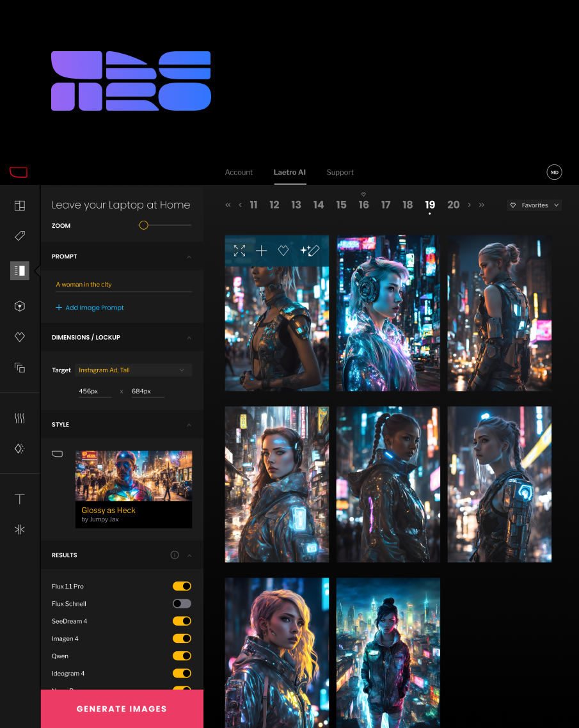
Task: Click the wavy lines sidebar icon
Action: point(19,418)
